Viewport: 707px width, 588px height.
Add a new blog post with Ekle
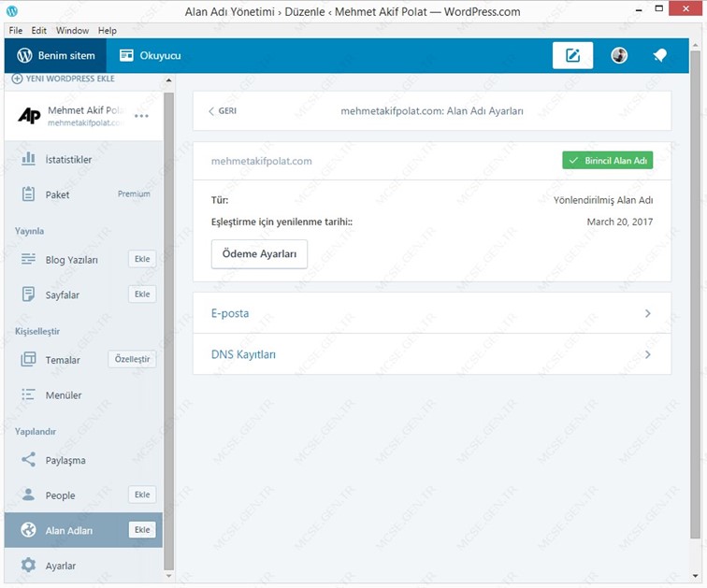coord(142,259)
